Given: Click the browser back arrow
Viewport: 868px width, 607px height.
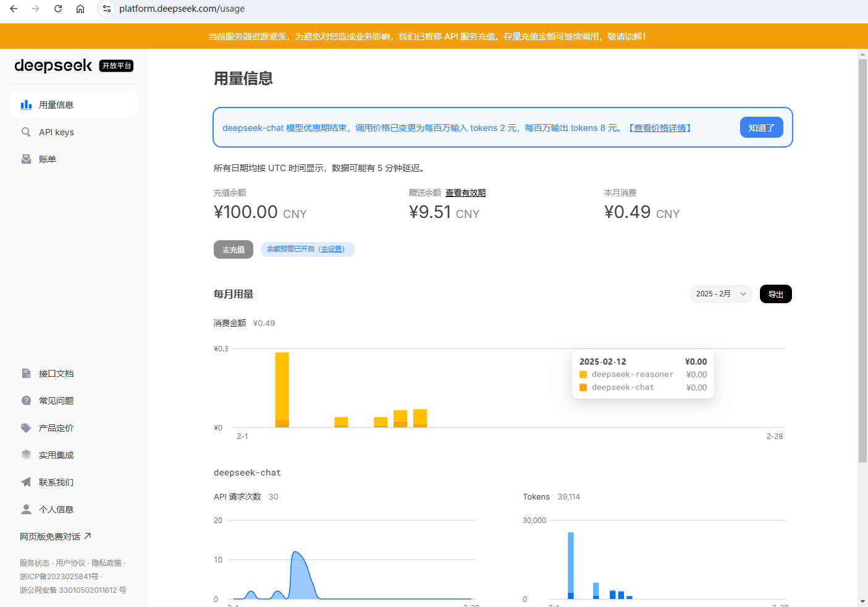Looking at the screenshot, I should [14, 9].
